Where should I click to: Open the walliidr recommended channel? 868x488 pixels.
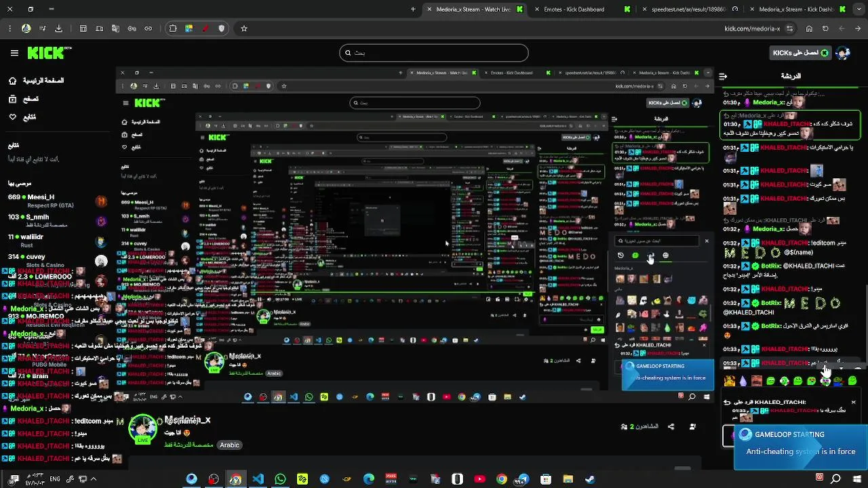pyautogui.click(x=58, y=241)
